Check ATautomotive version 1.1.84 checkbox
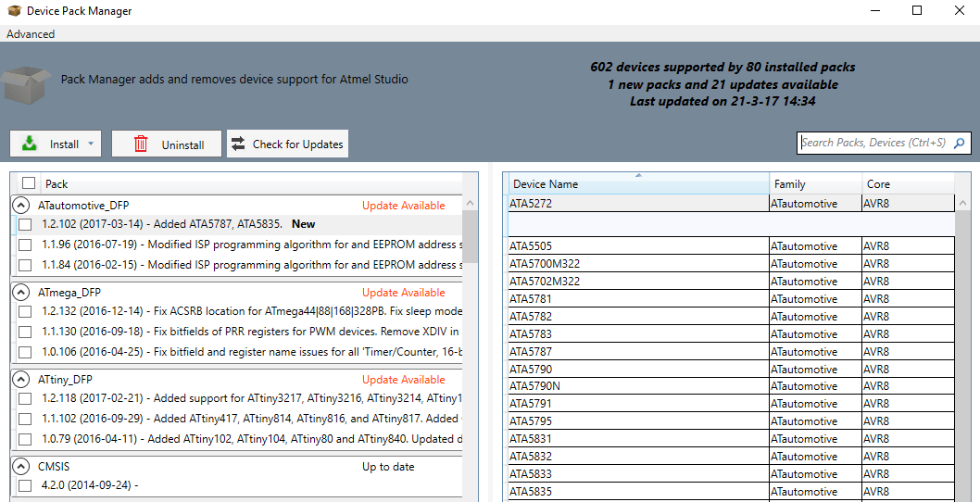Screen dimensions: 980x502 (25, 265)
